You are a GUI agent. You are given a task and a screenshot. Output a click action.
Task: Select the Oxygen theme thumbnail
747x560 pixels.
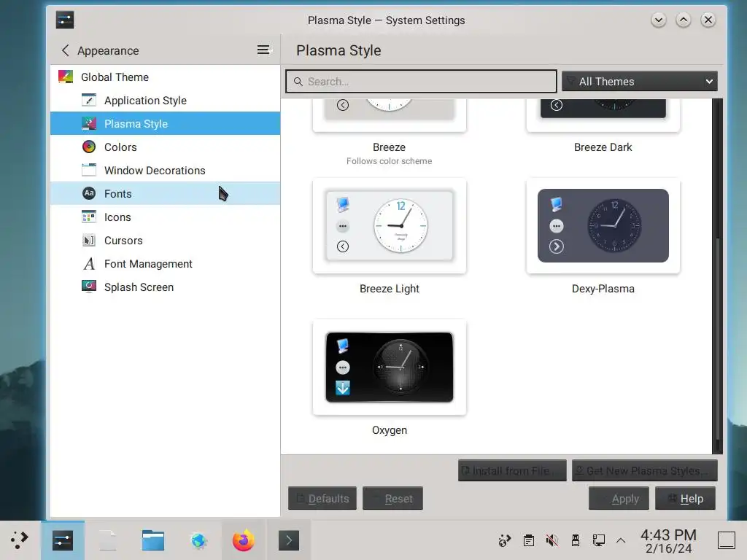coord(390,367)
